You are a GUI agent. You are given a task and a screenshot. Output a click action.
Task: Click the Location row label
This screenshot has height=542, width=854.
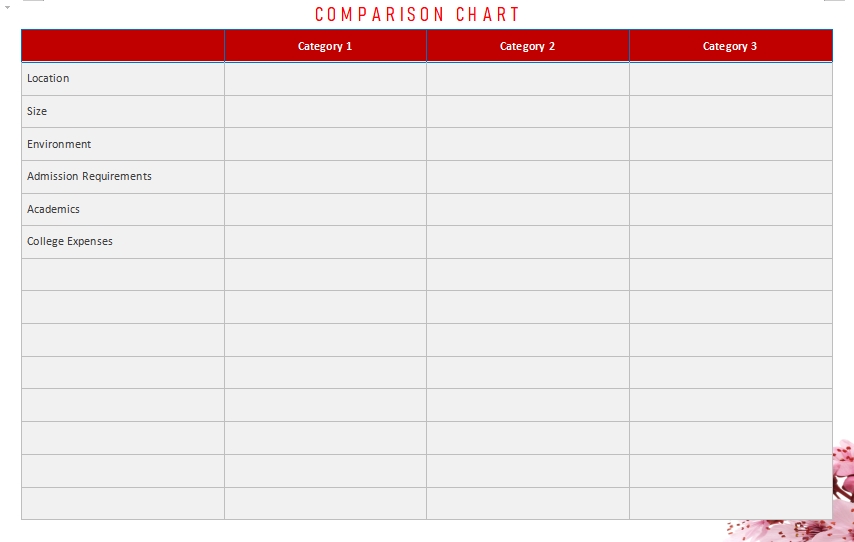[x=48, y=78]
